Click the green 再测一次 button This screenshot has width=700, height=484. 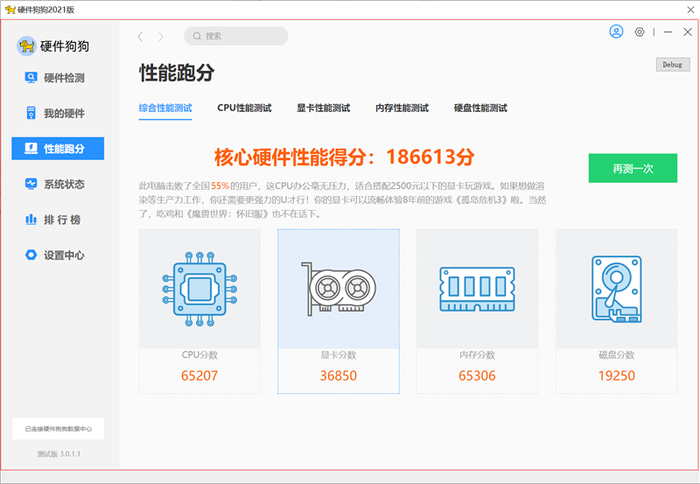pos(633,168)
